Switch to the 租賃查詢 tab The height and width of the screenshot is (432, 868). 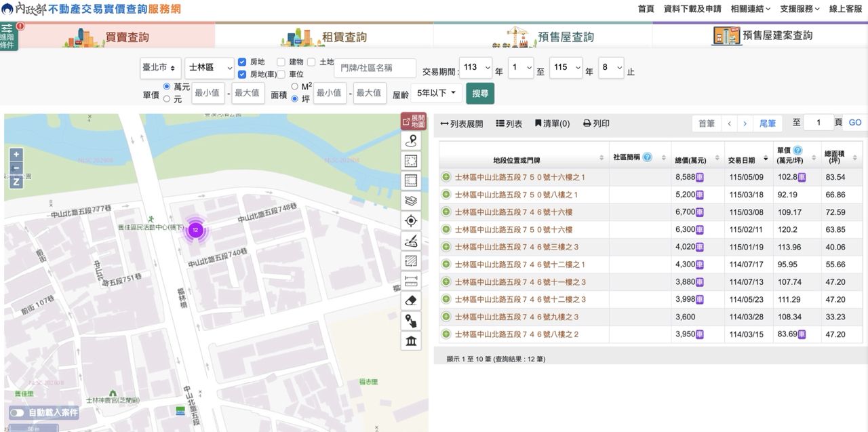pyautogui.click(x=324, y=37)
